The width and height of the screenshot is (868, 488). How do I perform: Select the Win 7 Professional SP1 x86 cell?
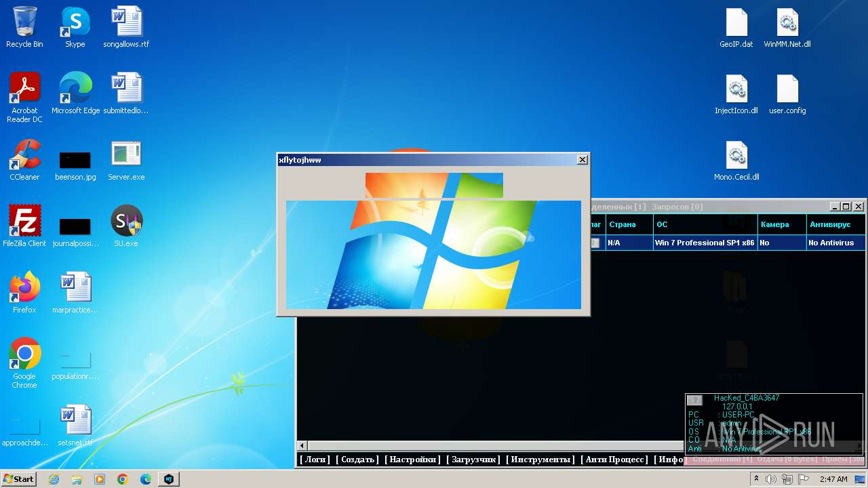point(705,243)
